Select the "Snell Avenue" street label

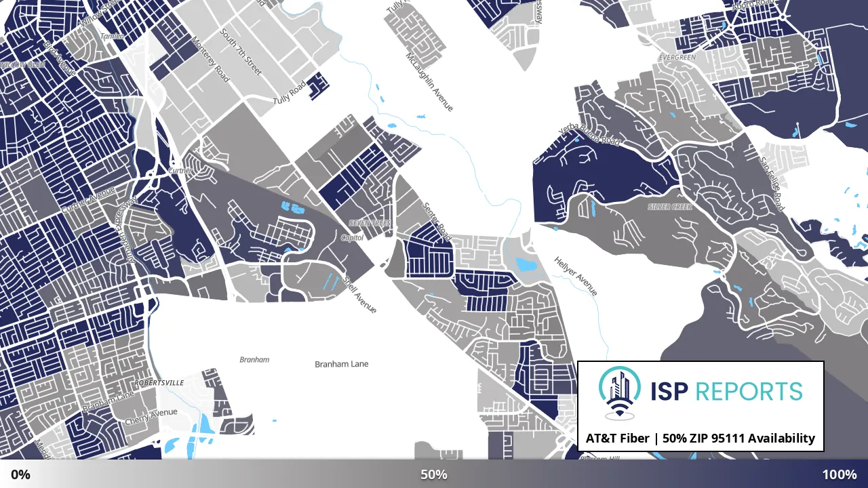(360, 293)
